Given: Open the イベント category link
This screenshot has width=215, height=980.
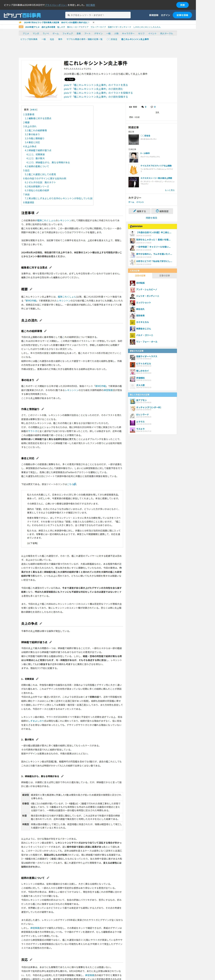Looking at the screenshot, I should [x=140, y=202].
